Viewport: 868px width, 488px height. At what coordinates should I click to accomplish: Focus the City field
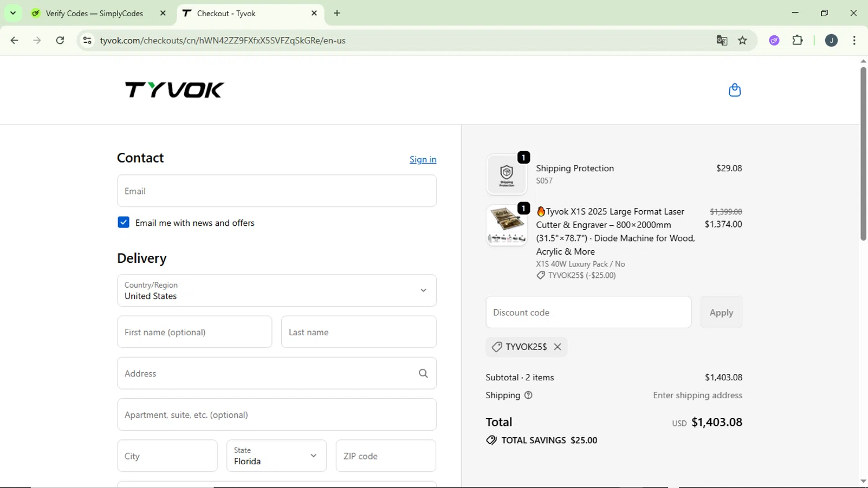pyautogui.click(x=167, y=456)
